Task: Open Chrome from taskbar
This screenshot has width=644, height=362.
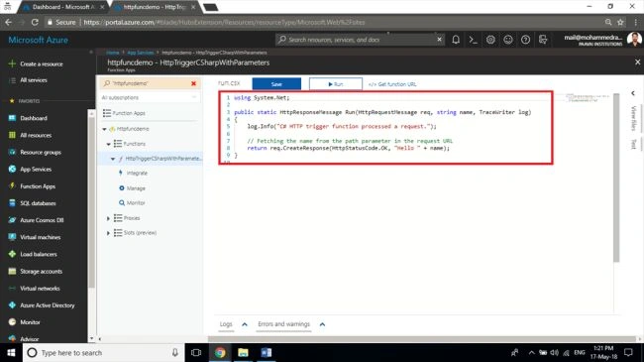Action: tap(220, 353)
